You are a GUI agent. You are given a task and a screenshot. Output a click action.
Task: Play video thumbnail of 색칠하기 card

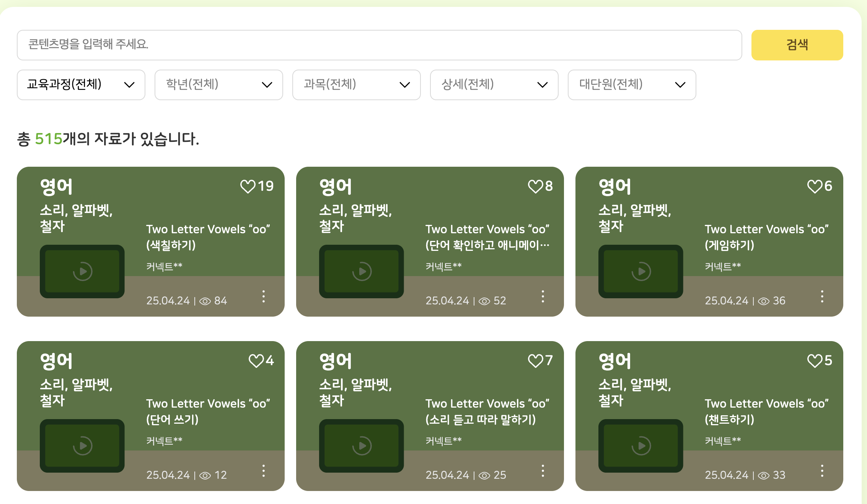pyautogui.click(x=82, y=272)
